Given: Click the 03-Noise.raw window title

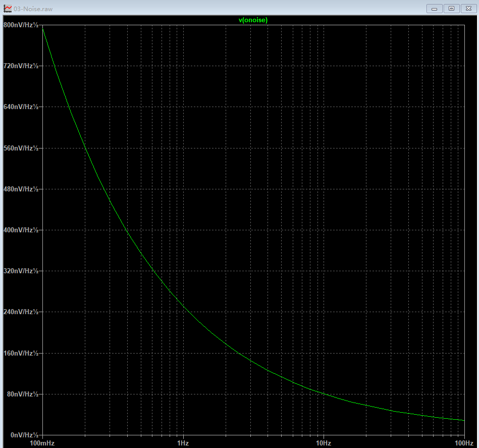Looking at the screenshot, I should [33, 9].
